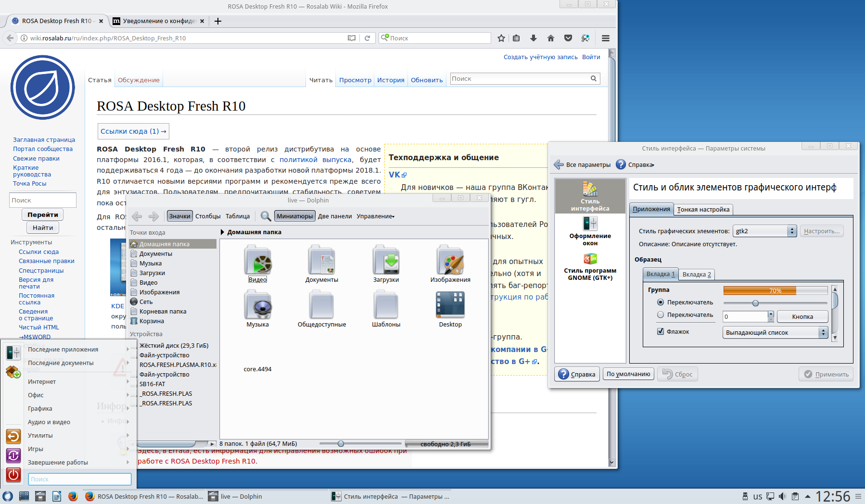
Task: Click the Dolphin search magnifier icon
Action: pyautogui.click(x=266, y=216)
